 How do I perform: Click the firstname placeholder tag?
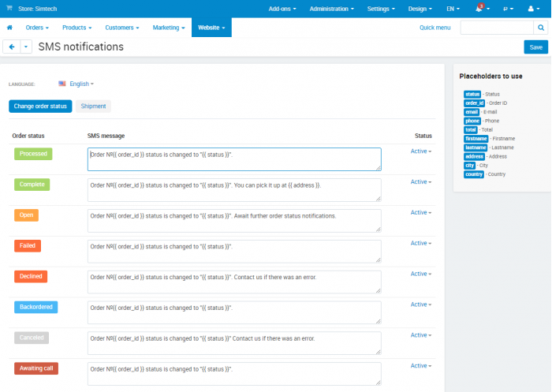pos(476,138)
